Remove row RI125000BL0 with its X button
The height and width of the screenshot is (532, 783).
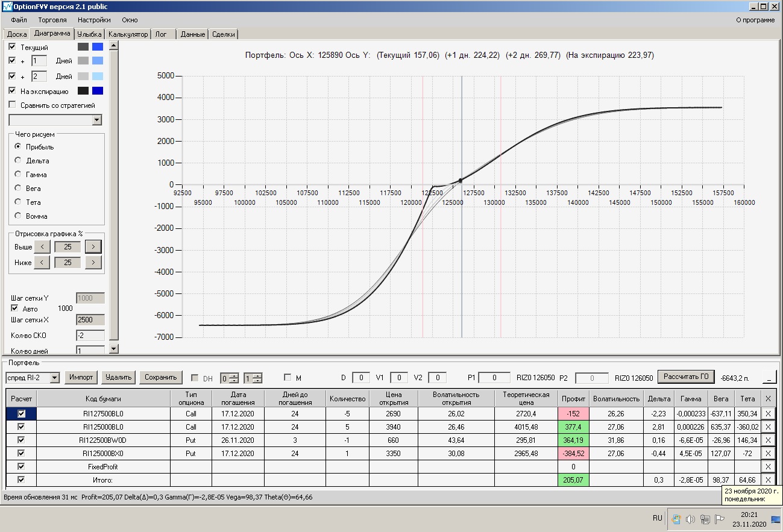coord(768,427)
